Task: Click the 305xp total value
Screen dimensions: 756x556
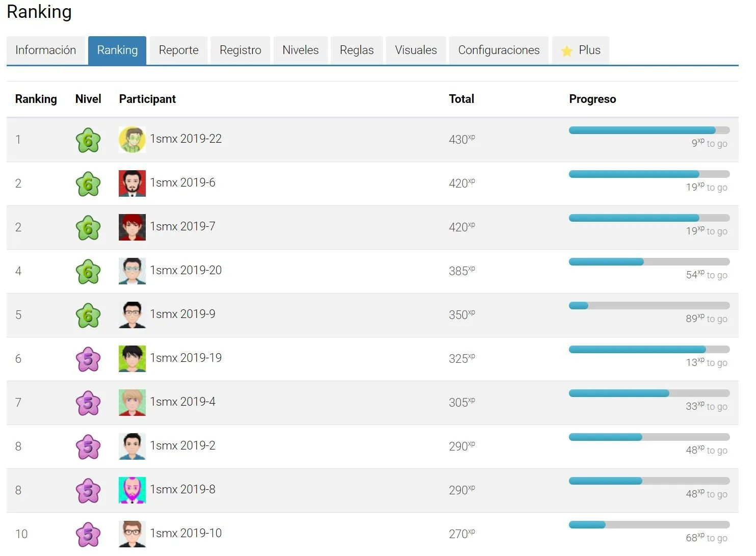Action: (462, 402)
